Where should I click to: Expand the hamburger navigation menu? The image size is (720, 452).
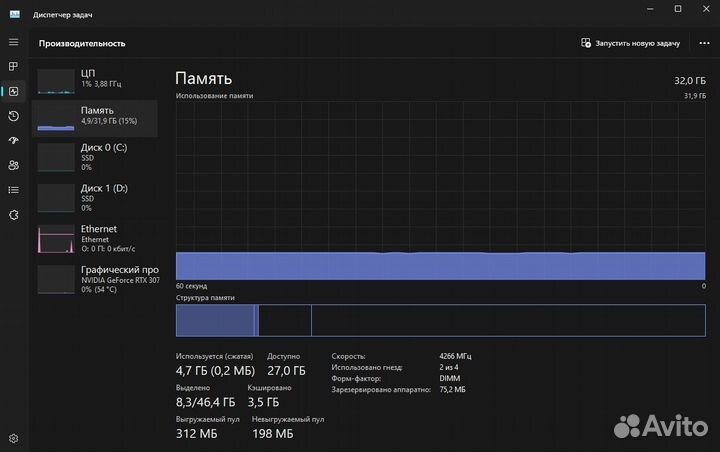pyautogui.click(x=14, y=42)
